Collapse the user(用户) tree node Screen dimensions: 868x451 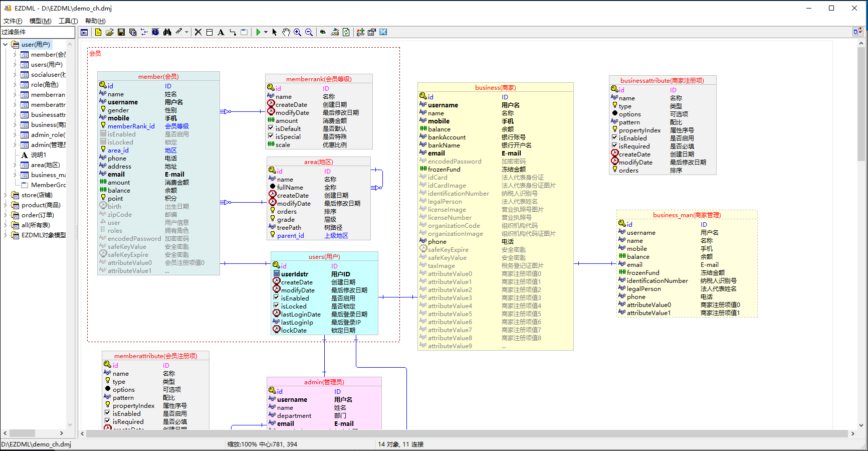pyautogui.click(x=6, y=45)
